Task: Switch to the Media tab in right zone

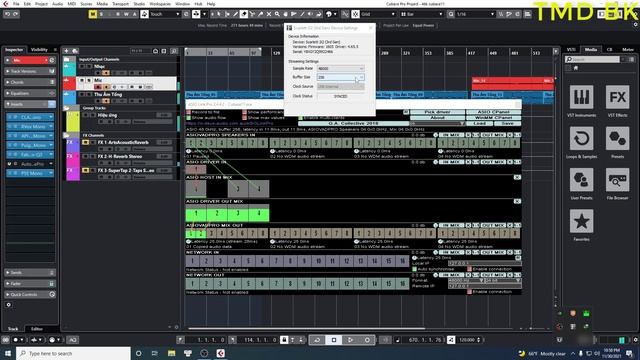Action: tap(591, 50)
